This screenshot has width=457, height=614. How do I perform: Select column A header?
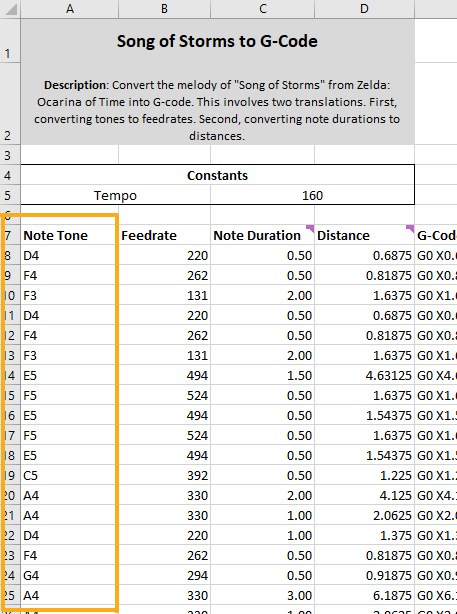[x=70, y=9]
